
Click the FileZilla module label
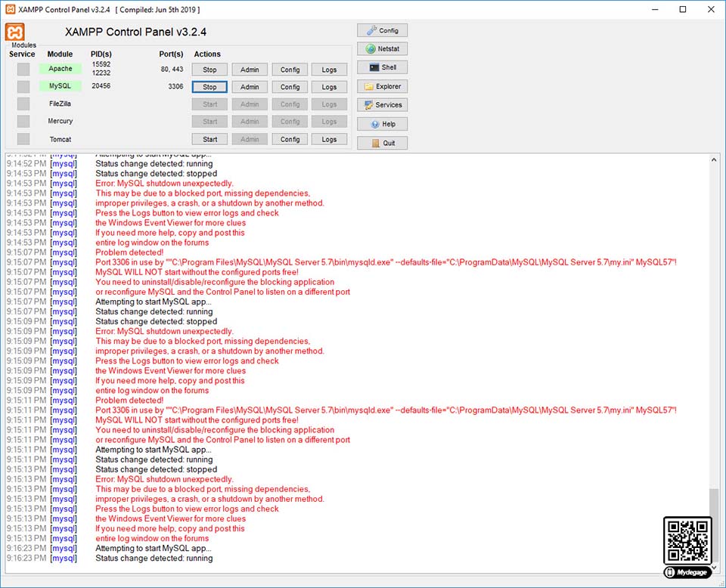tap(60, 104)
